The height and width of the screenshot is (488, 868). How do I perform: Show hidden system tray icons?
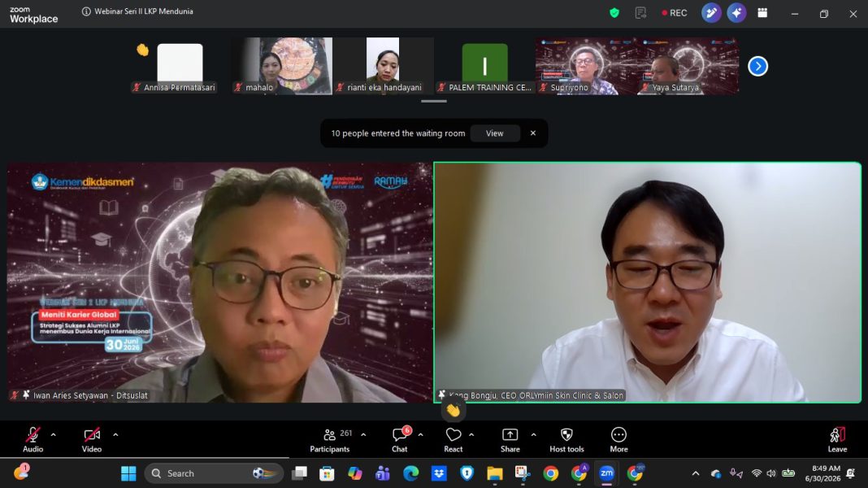click(696, 473)
